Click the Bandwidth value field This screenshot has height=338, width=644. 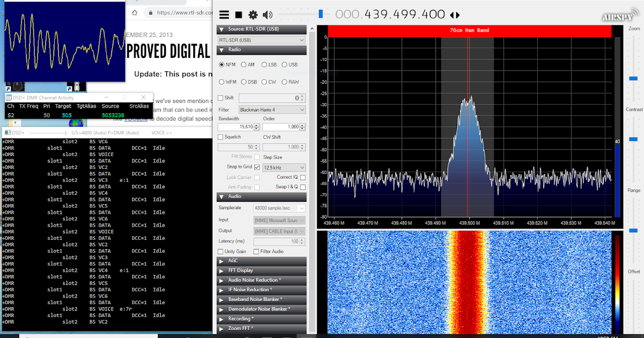(x=236, y=127)
